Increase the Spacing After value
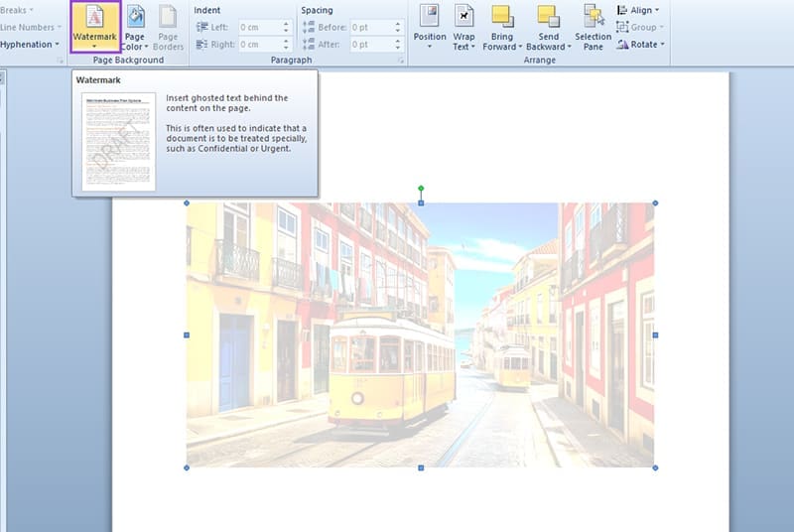The height and width of the screenshot is (532, 794). (400, 42)
